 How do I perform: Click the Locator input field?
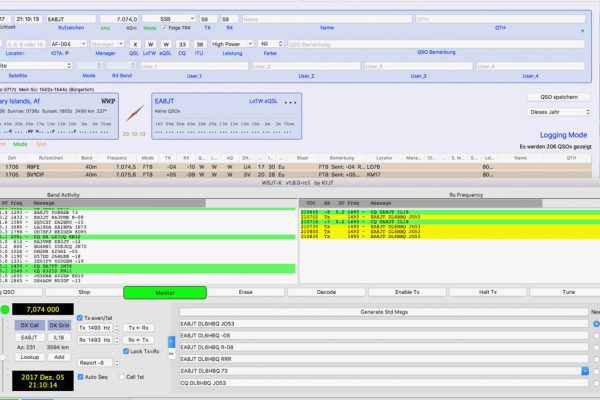coord(24,44)
